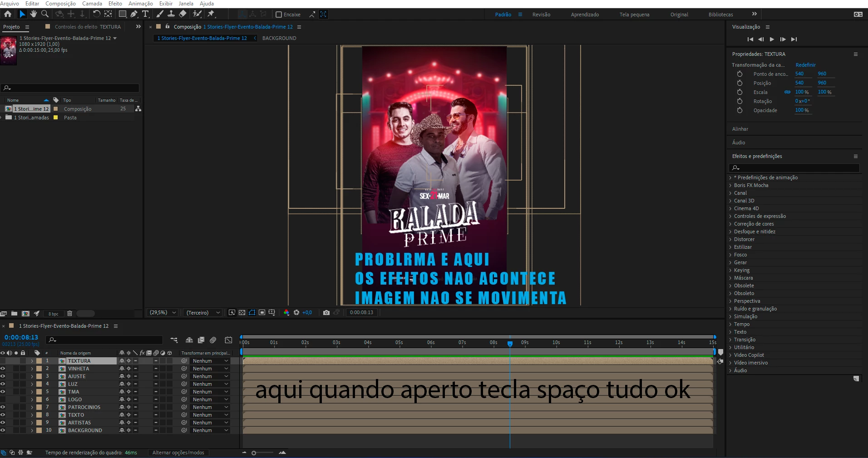The width and height of the screenshot is (868, 458).
Task: Toggle the transparency grid in viewer
Action: pos(242,312)
